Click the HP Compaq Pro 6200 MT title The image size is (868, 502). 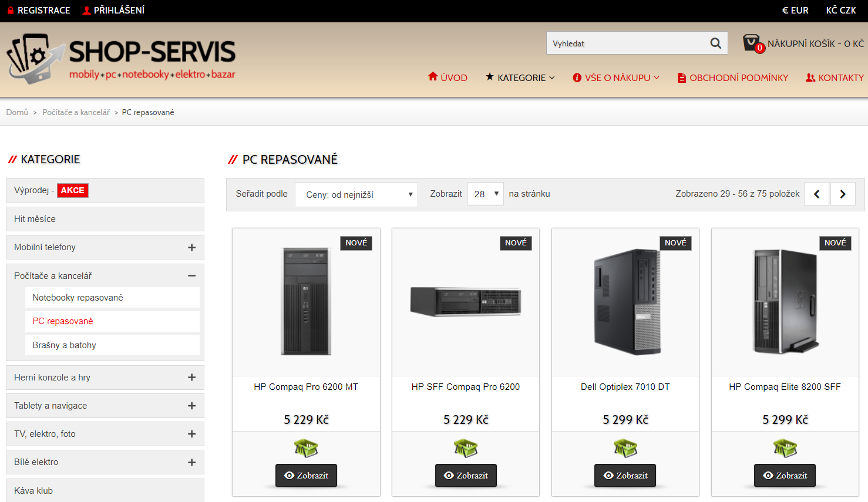[x=306, y=387]
